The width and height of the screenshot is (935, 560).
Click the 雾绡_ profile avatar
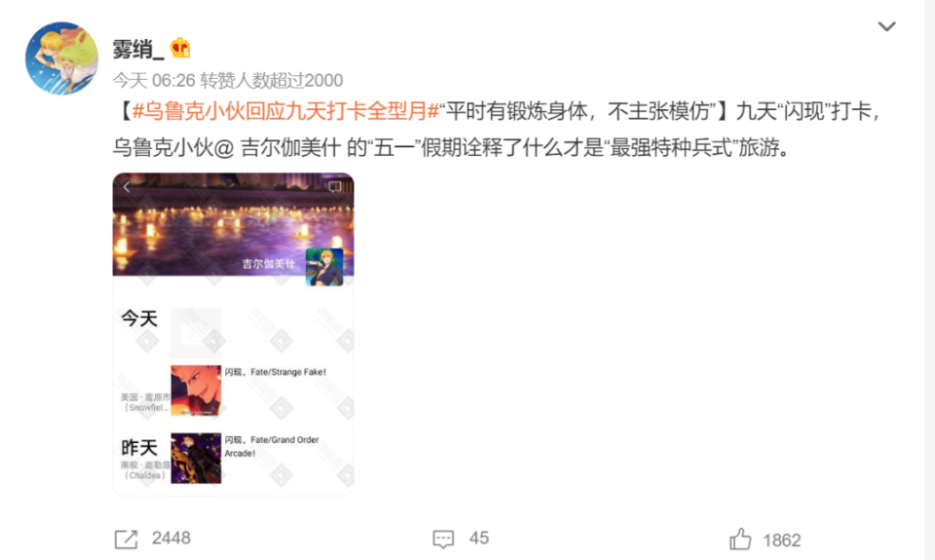point(62,58)
